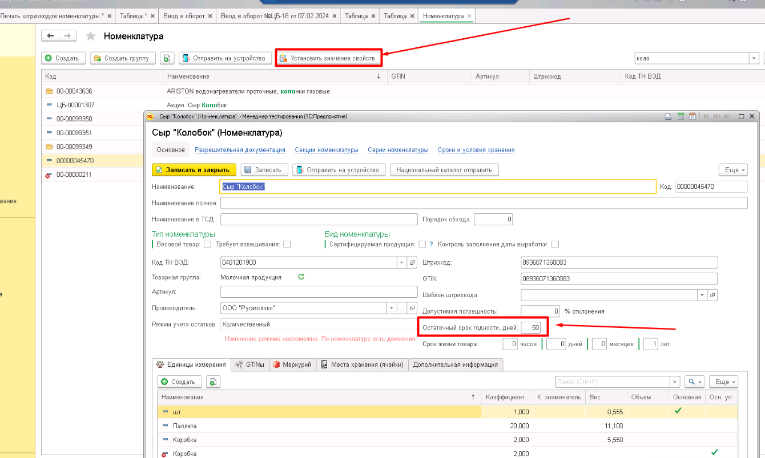The width and height of the screenshot is (765, 458).
Task: Click Установить значения свойств button
Action: click(329, 58)
